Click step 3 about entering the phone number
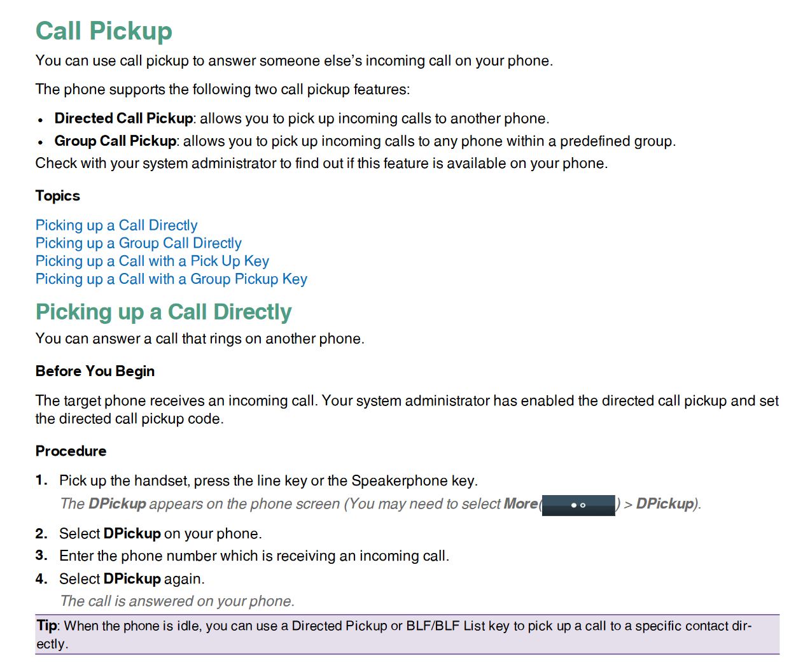Screen dimensions: 810x672 coord(254,556)
